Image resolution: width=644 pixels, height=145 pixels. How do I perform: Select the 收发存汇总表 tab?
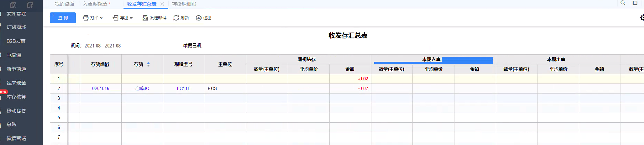click(142, 4)
